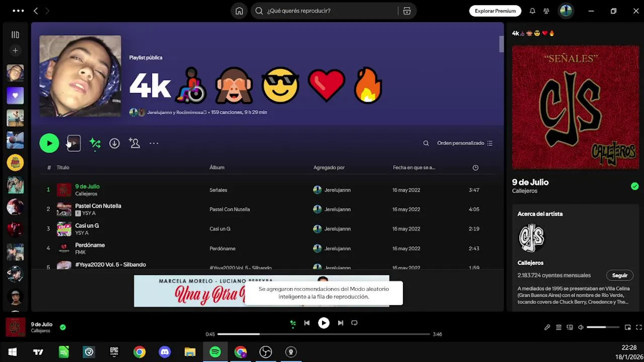Open Epic Games from the taskbar
This screenshot has height=362, width=644.
[114, 352]
